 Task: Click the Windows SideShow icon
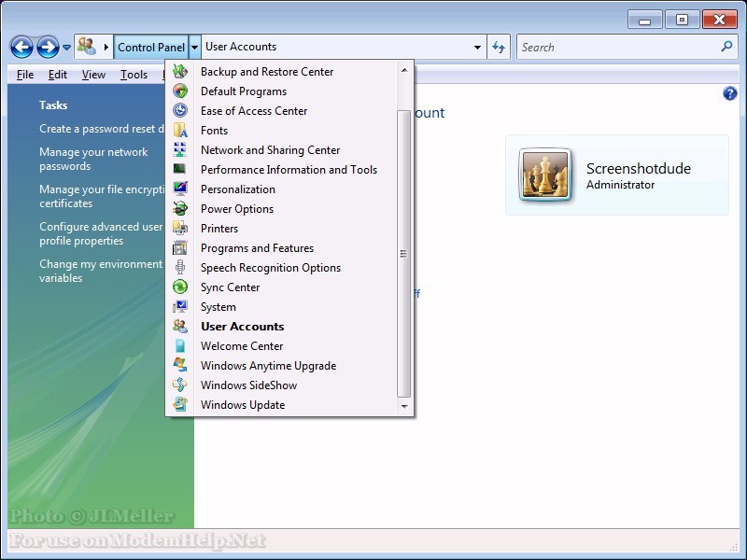click(180, 385)
